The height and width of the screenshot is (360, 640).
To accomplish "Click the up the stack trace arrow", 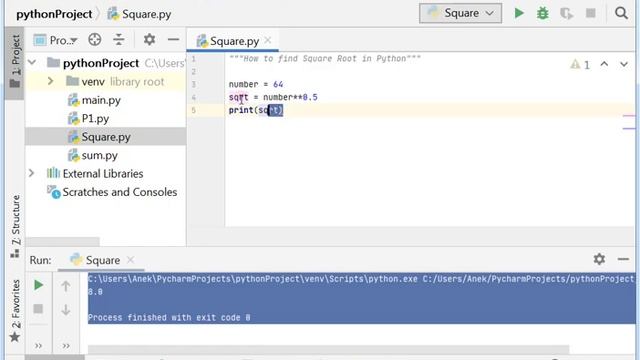I will tap(65, 286).
